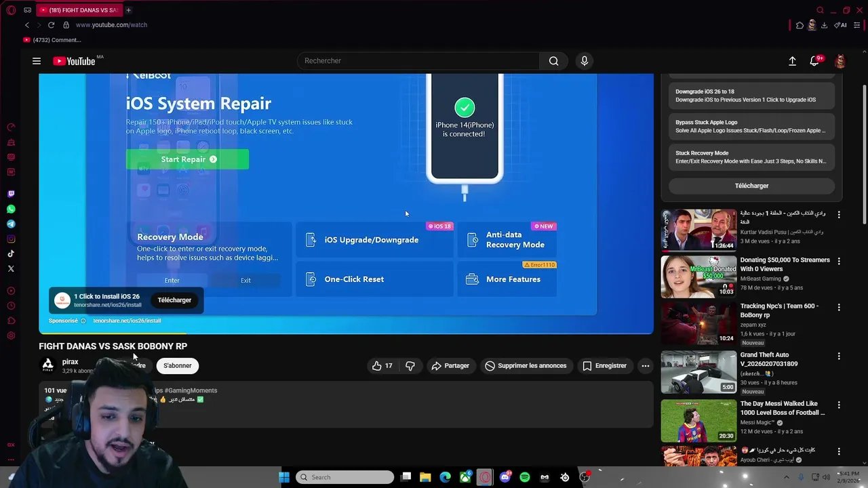Click the Bypass Stuck Apple Logo ad item
Viewport: 868px width, 488px height.
coord(751,127)
